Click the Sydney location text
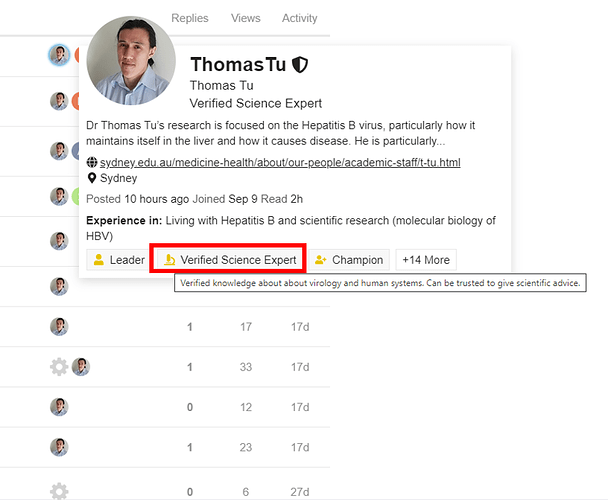 pyautogui.click(x=119, y=178)
